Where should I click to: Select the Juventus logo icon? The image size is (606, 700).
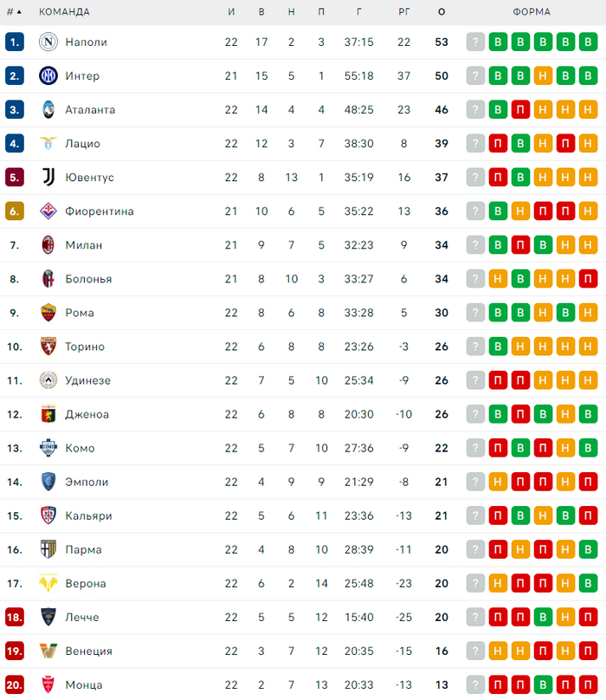click(48, 177)
